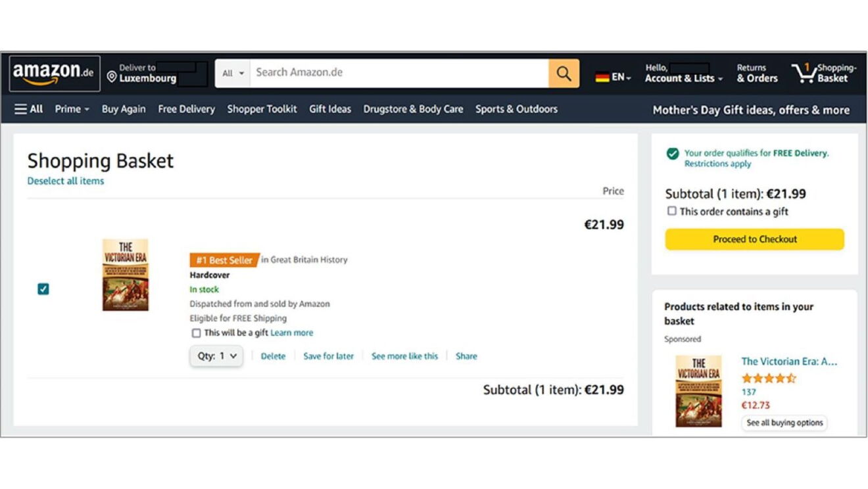Click the small 'Sponsored' label
Image resolution: width=868 pixels, height=489 pixels.
pyautogui.click(x=683, y=339)
